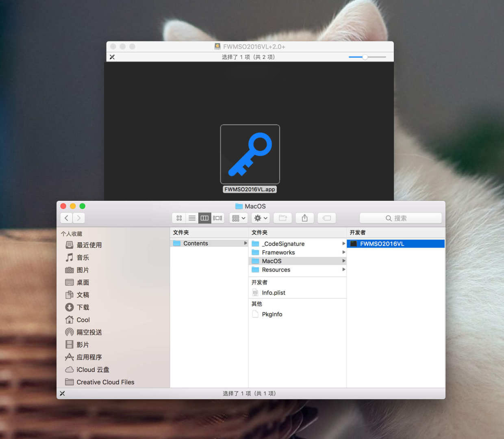Select the Contents folder
The height and width of the screenshot is (439, 504).
coord(209,243)
